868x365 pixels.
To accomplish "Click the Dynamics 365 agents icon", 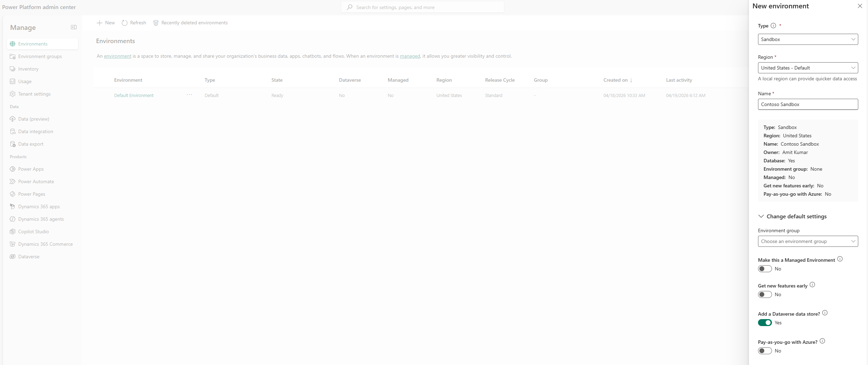I will click(13, 219).
